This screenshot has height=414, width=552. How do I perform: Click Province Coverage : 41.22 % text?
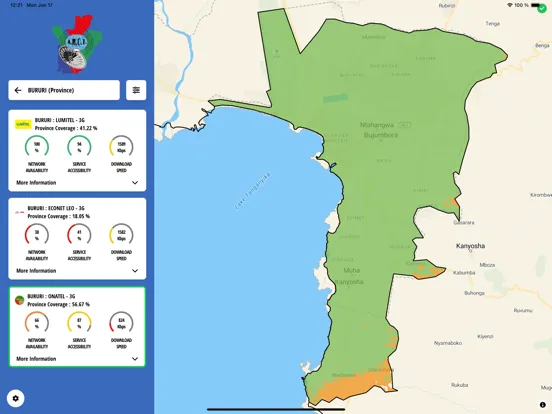(x=66, y=128)
